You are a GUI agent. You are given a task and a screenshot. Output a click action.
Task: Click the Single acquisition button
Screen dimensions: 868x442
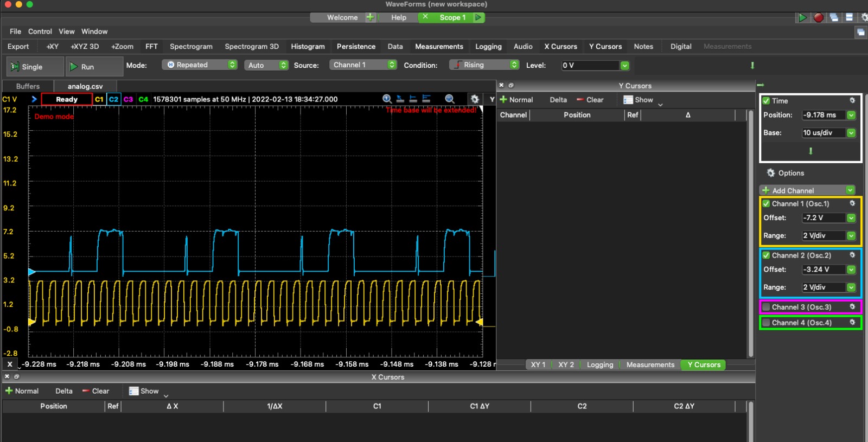click(35, 67)
